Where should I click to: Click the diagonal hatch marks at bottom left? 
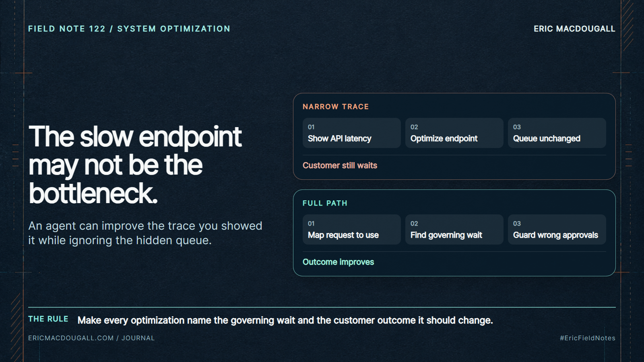pyautogui.click(x=16, y=327)
